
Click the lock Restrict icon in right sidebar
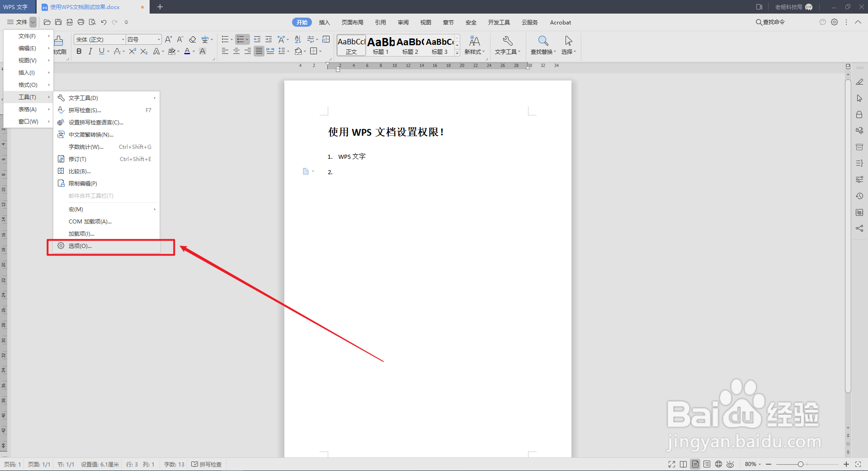click(x=859, y=114)
